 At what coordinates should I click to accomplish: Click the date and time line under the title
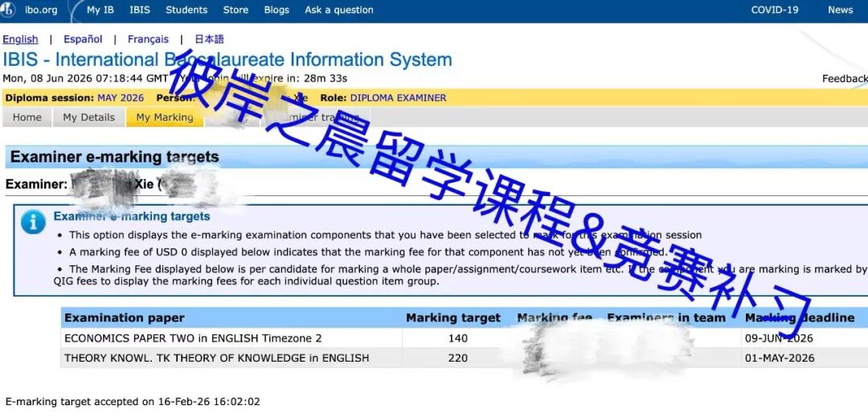click(85, 79)
